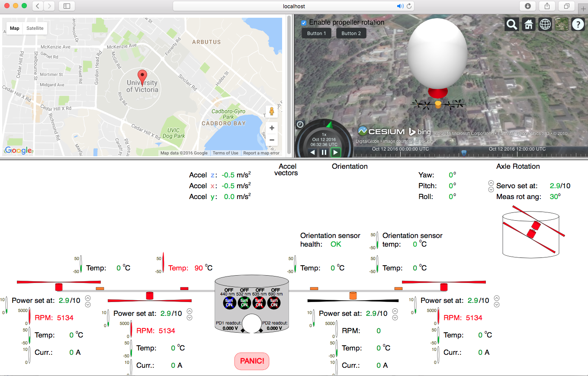The width and height of the screenshot is (588, 376).
Task: Zoom out on the Google map
Action: point(272,140)
